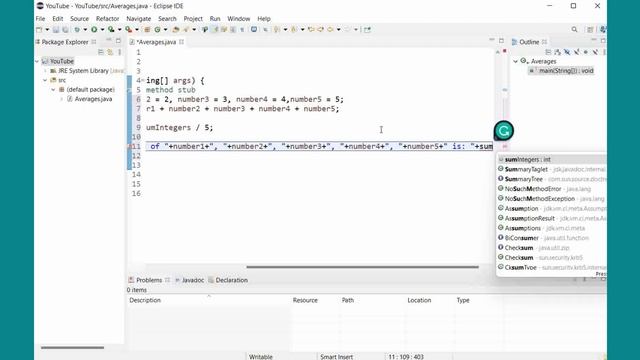
Task: Open the Navigate menu
Action: click(138, 19)
